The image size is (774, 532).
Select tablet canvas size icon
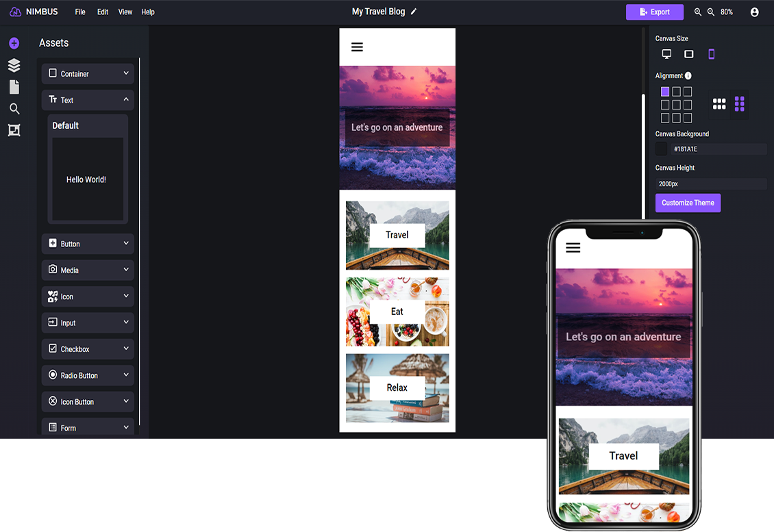(x=688, y=54)
